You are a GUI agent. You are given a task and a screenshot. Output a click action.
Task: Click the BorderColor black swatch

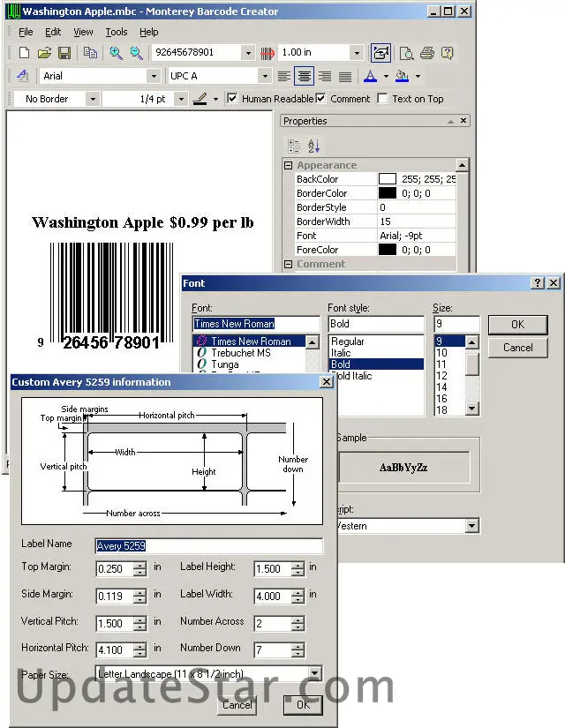(x=387, y=193)
